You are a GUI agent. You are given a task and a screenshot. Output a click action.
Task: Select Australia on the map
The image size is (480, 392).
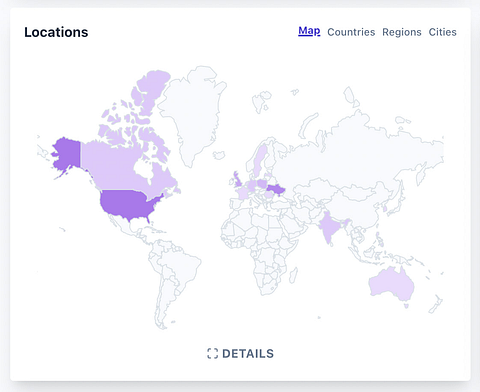point(391,283)
